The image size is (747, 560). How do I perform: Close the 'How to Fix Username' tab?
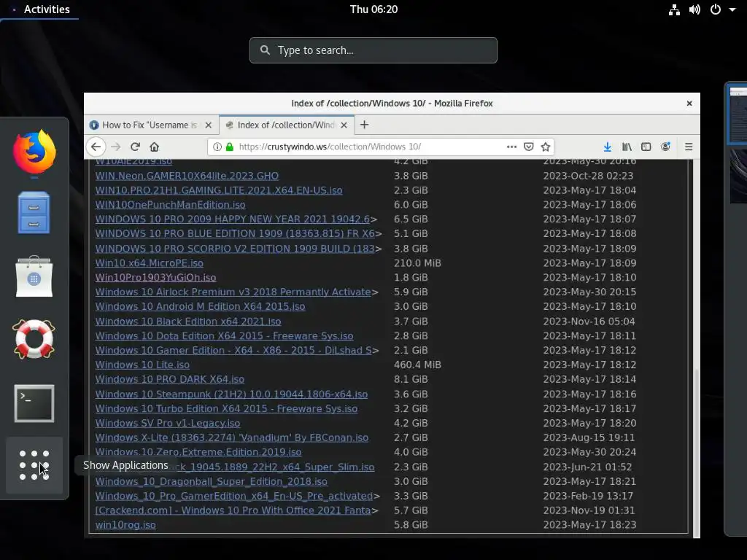tap(208, 125)
